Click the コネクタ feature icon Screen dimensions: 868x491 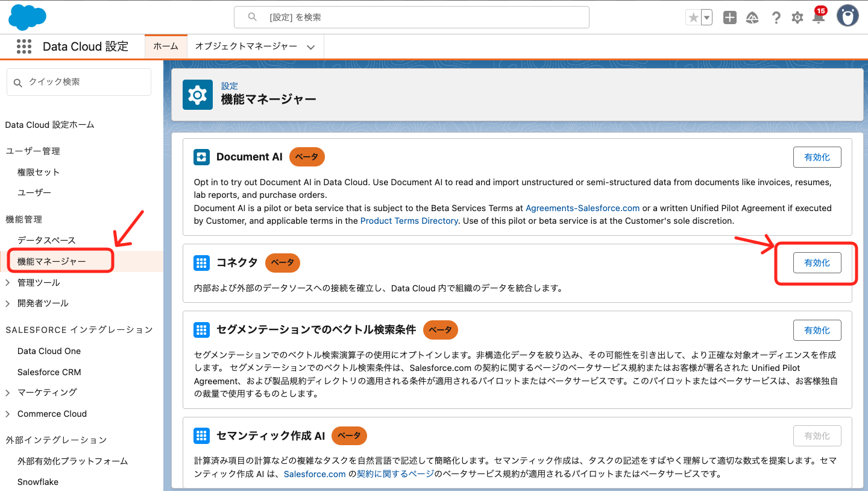tap(201, 263)
